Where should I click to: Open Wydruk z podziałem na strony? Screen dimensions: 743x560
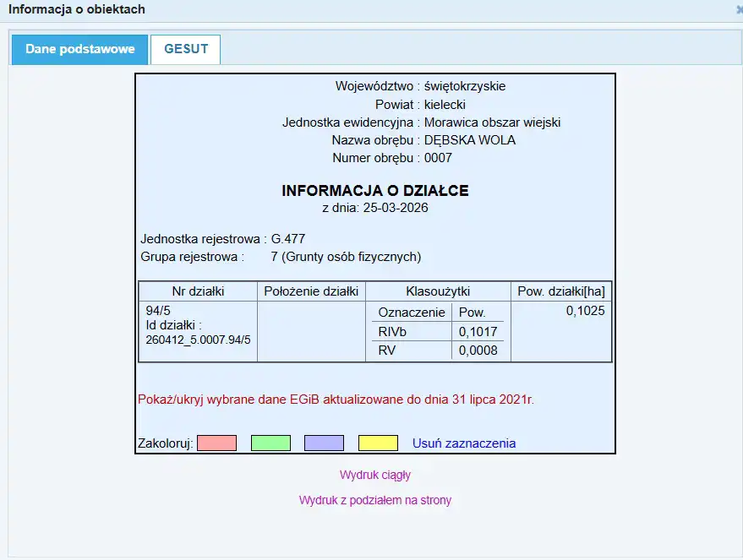click(375, 500)
